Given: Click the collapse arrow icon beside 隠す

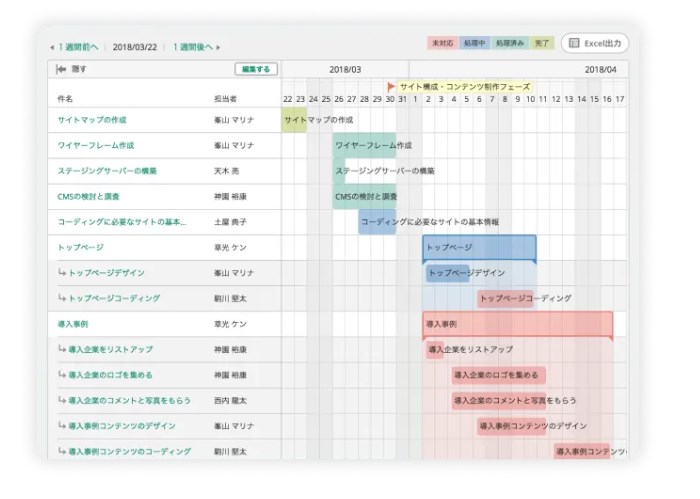Looking at the screenshot, I should click(60, 70).
